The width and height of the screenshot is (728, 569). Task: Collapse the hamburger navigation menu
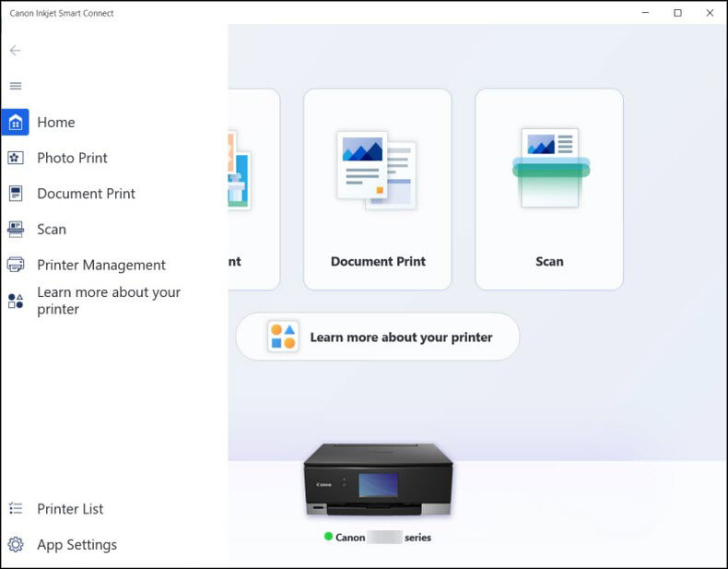(16, 86)
